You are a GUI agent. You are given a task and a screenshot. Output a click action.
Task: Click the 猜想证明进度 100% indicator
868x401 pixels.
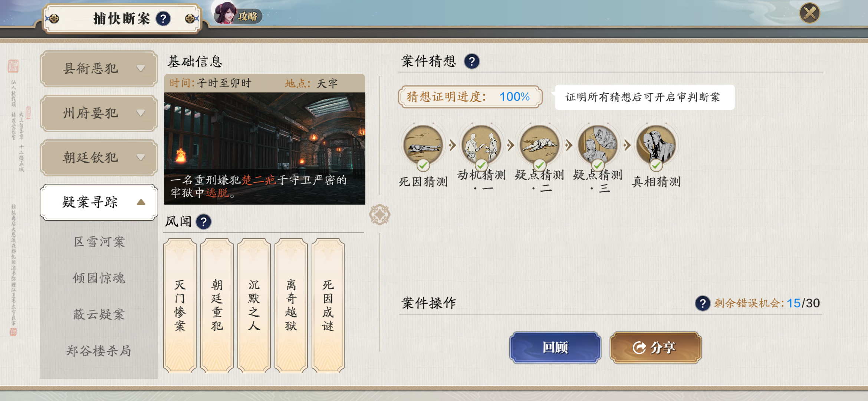470,97
